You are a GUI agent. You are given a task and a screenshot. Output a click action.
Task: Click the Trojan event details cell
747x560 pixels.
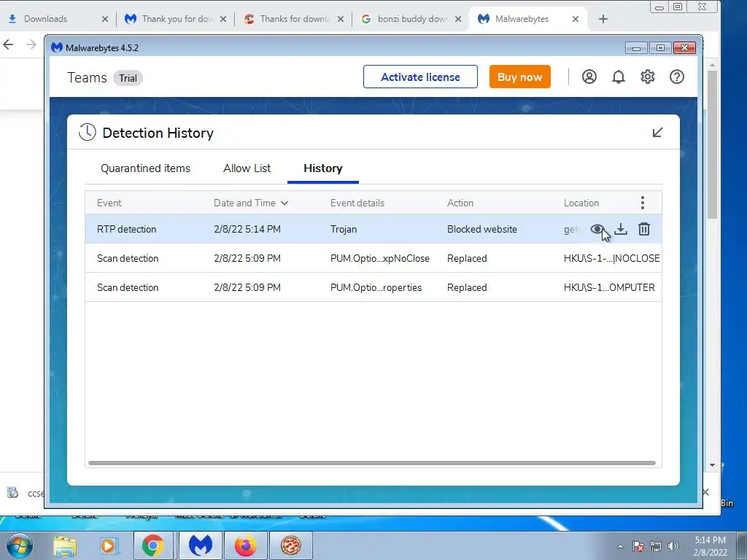pos(344,229)
